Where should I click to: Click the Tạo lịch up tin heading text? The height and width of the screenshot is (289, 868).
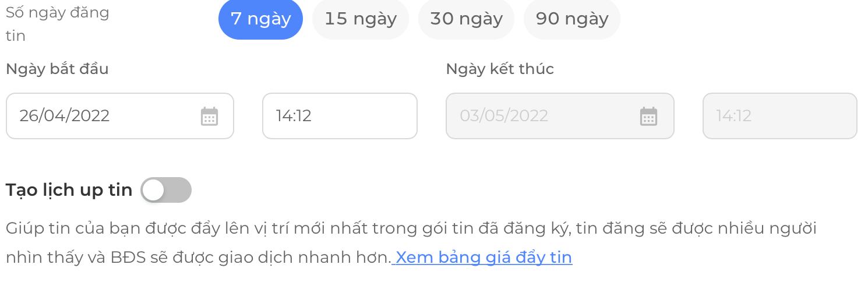tap(69, 190)
